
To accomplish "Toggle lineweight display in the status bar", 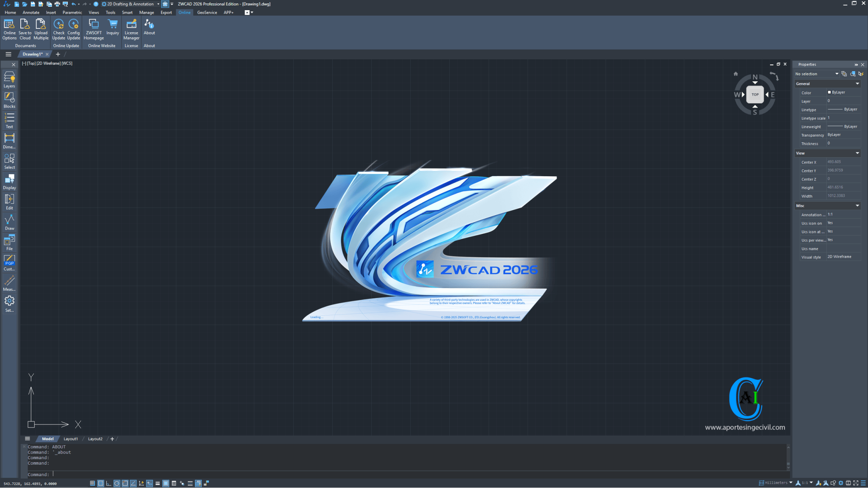I will point(158,483).
